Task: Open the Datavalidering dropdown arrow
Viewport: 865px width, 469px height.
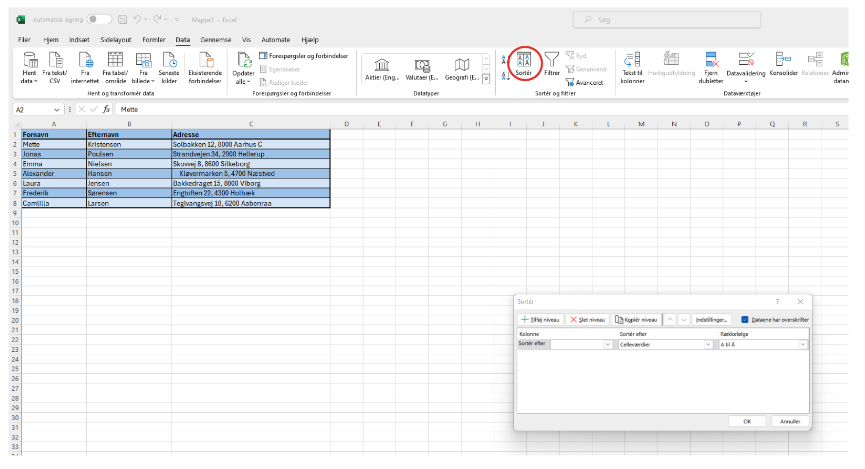Action: (746, 82)
